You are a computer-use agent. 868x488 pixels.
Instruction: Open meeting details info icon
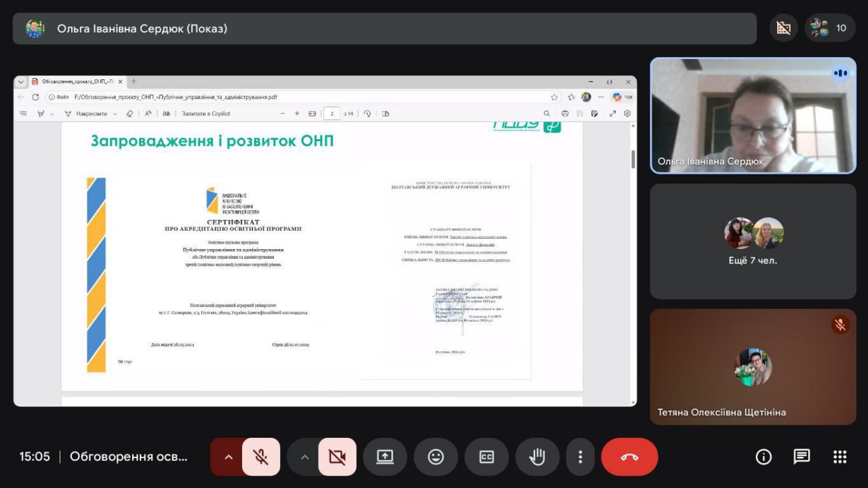(764, 457)
